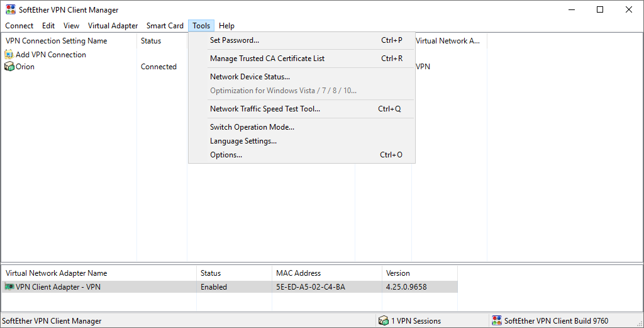This screenshot has width=644, height=328.
Task: Open Set Password from Tools menu
Action: coord(235,40)
